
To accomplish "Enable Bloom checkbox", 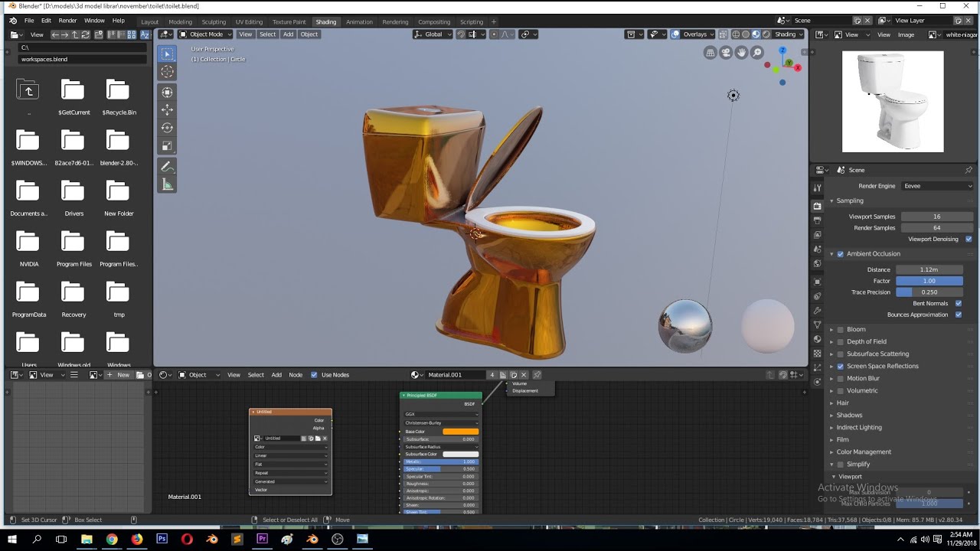I will 841,330.
